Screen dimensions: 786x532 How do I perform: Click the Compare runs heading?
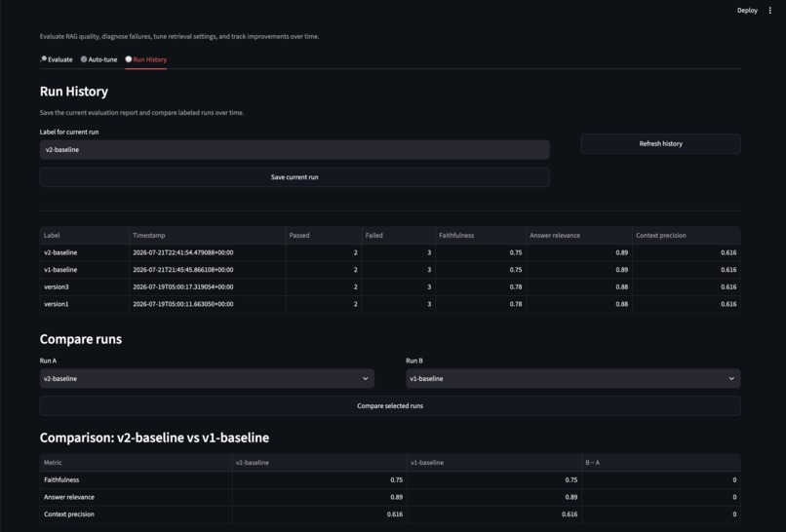(x=81, y=339)
